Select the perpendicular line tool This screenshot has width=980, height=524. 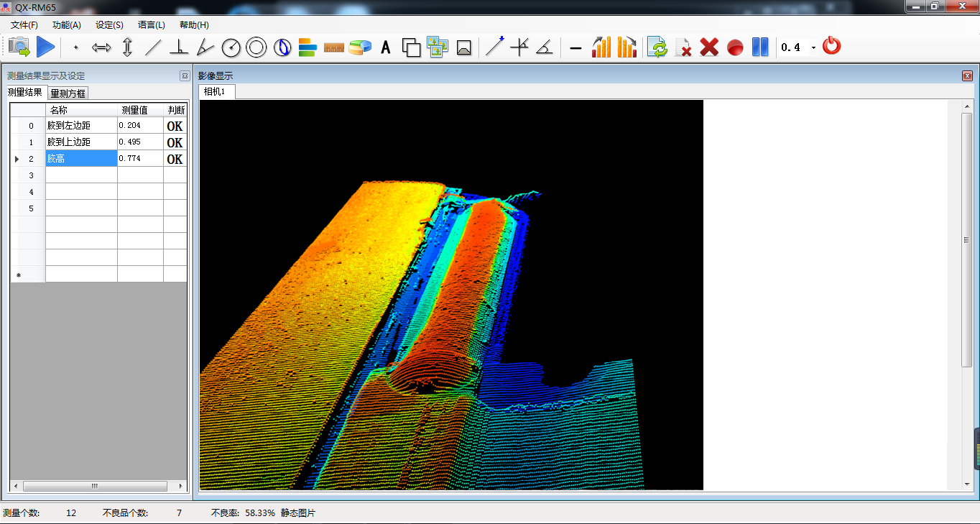179,48
